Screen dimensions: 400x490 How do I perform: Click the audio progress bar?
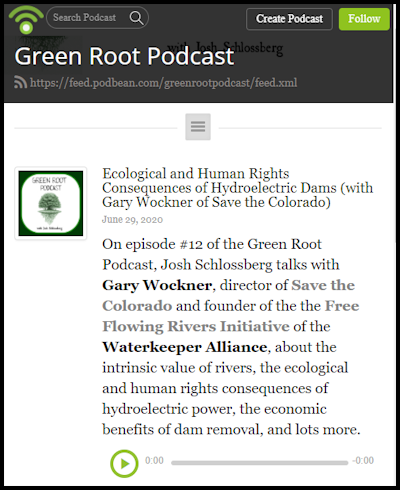pos(259,463)
